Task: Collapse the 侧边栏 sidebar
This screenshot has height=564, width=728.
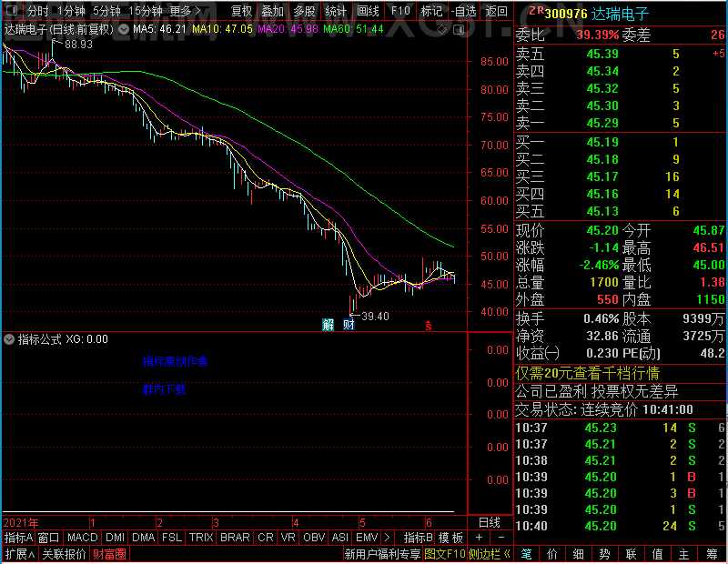Action: point(490,554)
